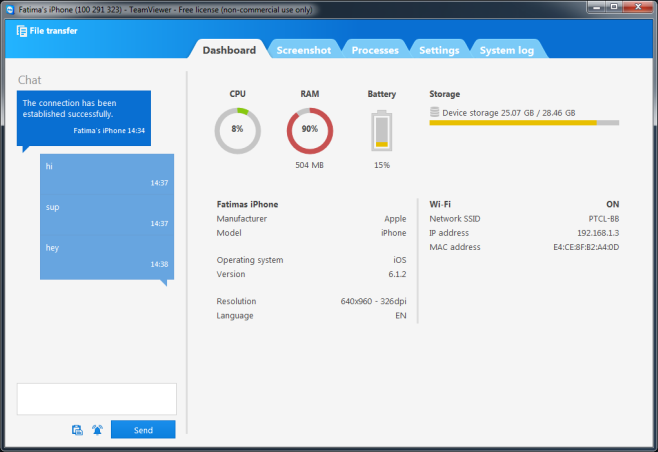The width and height of the screenshot is (658, 452).
Task: Click the MAC address E4:CE:8F:B2:A4:0D
Action: 586,247
